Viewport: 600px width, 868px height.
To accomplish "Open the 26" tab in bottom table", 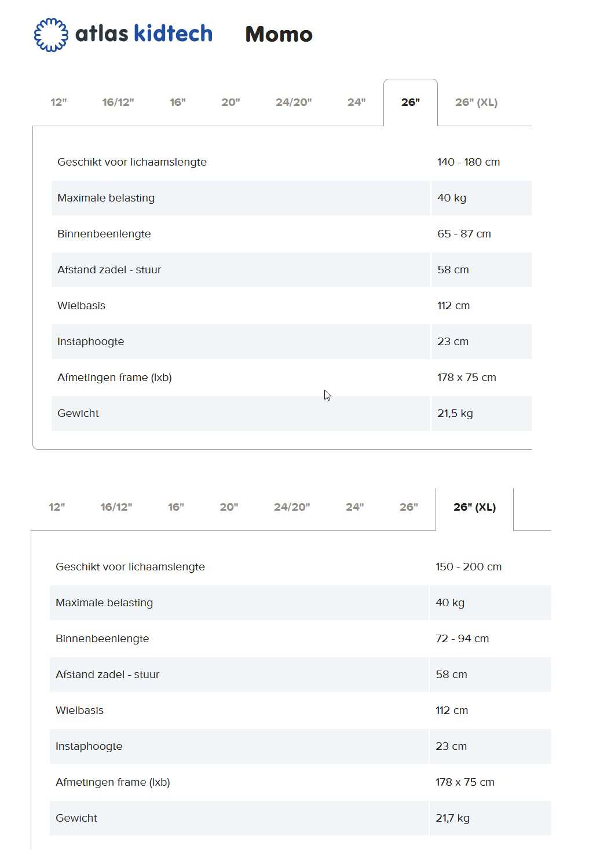I will click(409, 507).
